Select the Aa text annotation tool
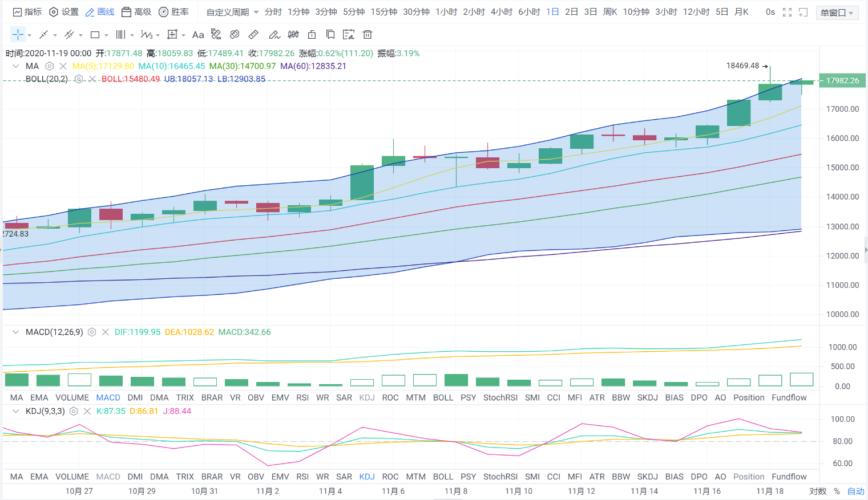The image size is (868, 500). coord(198,35)
